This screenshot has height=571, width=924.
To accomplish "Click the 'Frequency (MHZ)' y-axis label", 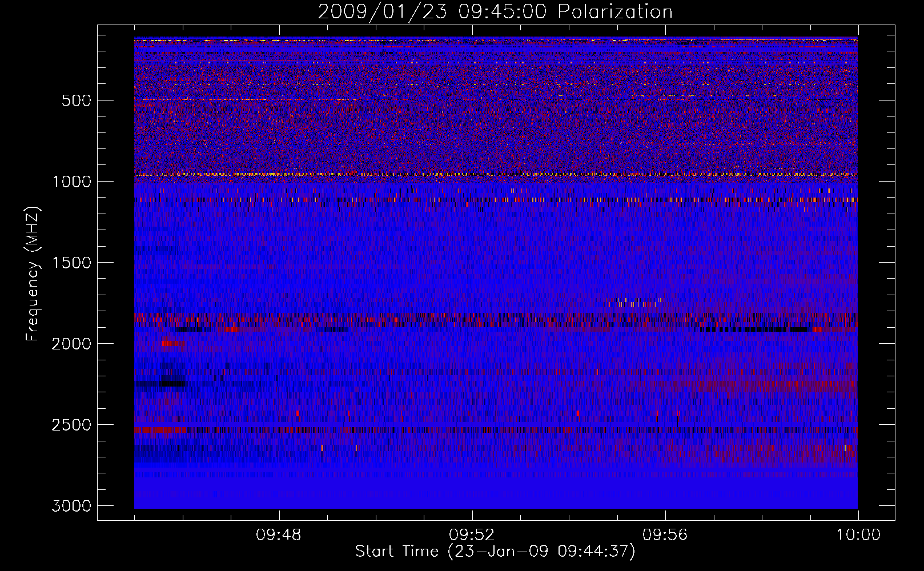I will tap(33, 274).
